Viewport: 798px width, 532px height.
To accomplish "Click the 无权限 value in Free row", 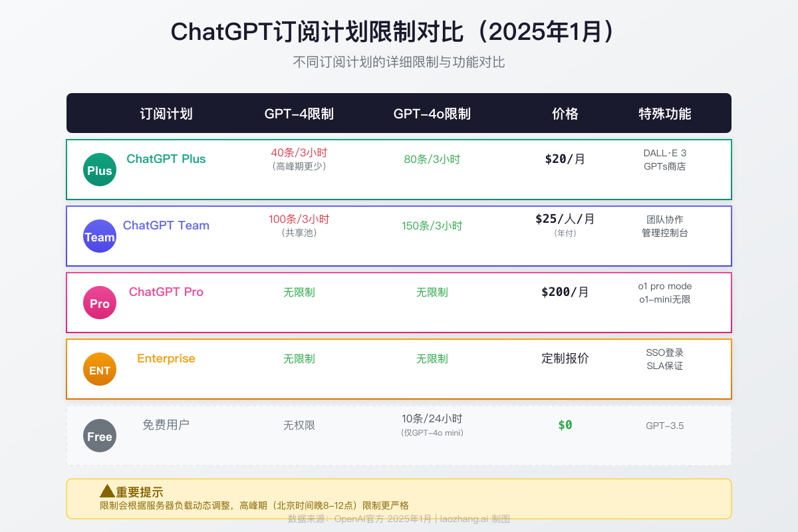I will (299, 426).
